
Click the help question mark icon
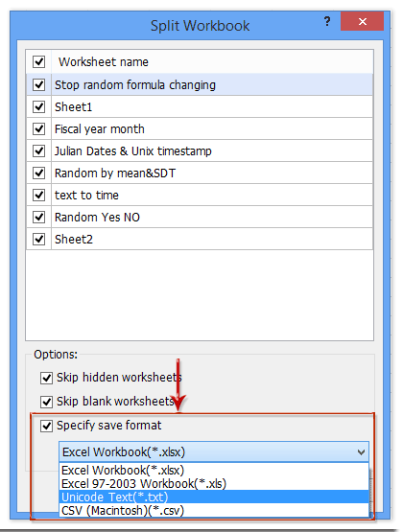coord(327,21)
